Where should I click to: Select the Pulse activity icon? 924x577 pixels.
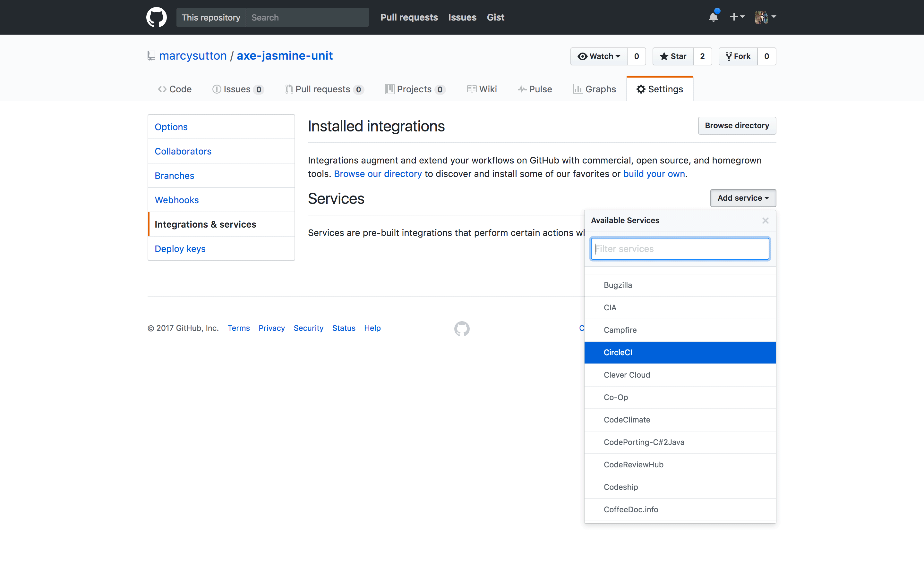[x=523, y=89]
